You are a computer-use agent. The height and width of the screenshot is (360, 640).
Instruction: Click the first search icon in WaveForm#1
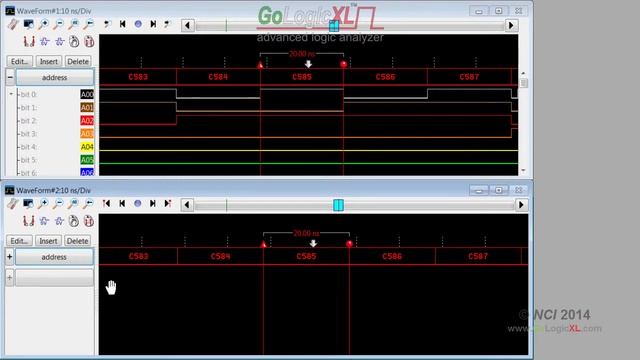coord(107,24)
